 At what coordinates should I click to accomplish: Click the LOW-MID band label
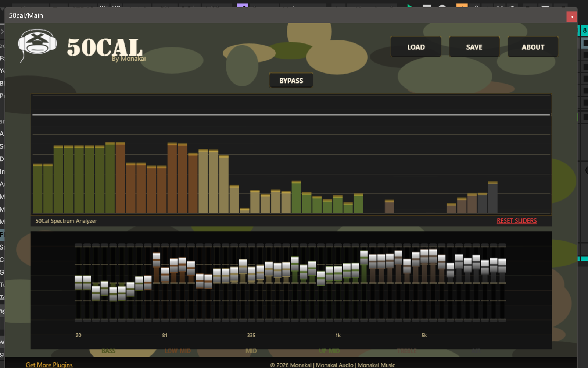[x=178, y=351]
